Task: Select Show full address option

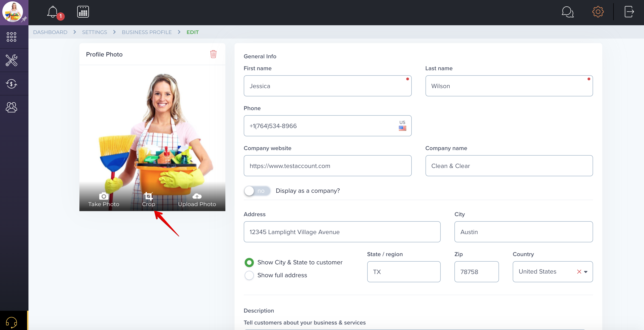Action: pos(249,275)
